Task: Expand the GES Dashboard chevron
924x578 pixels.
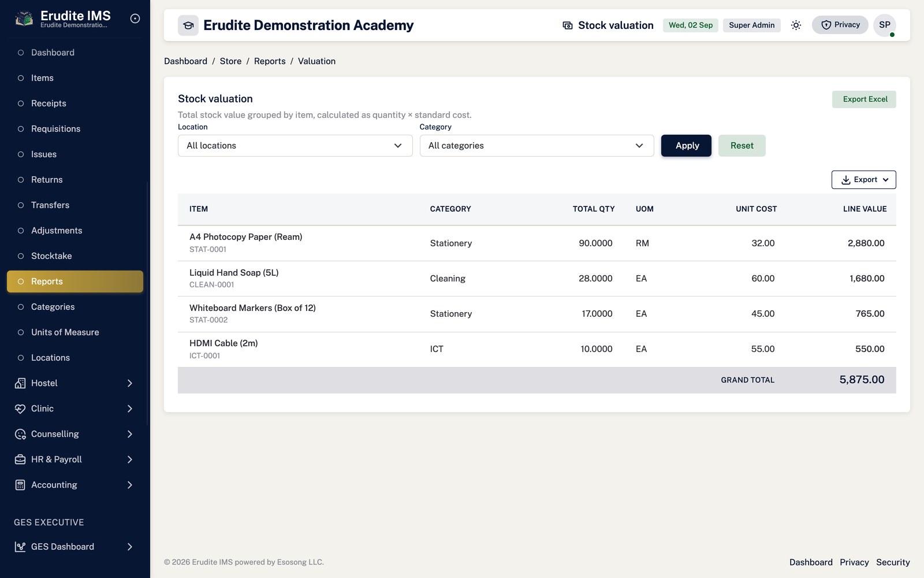Action: (130, 547)
